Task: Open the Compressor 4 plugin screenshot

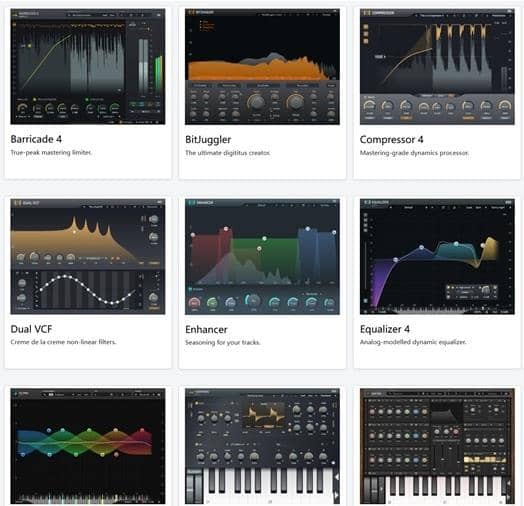Action: click(x=437, y=67)
